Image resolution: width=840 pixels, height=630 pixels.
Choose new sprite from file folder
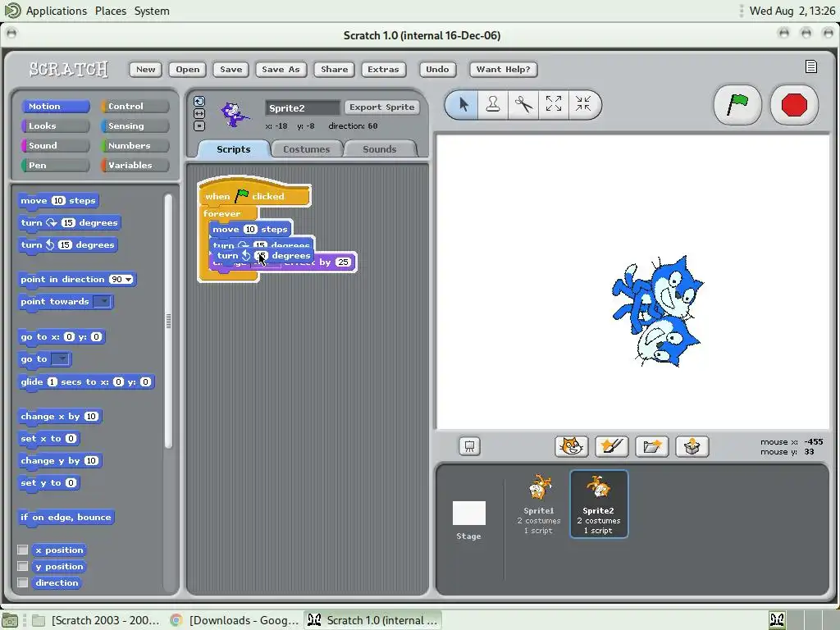[651, 446]
